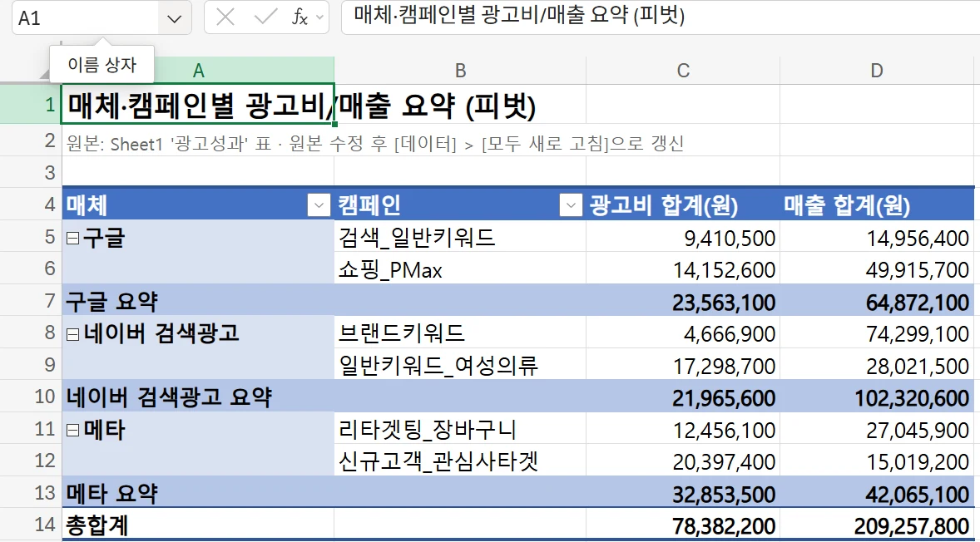Select the value 20,397,400
980x542 pixels.
click(x=683, y=461)
